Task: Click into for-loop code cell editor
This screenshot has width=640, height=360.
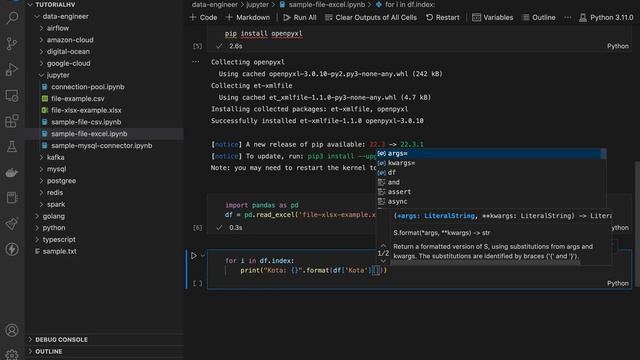Action: pyautogui.click(x=419, y=265)
